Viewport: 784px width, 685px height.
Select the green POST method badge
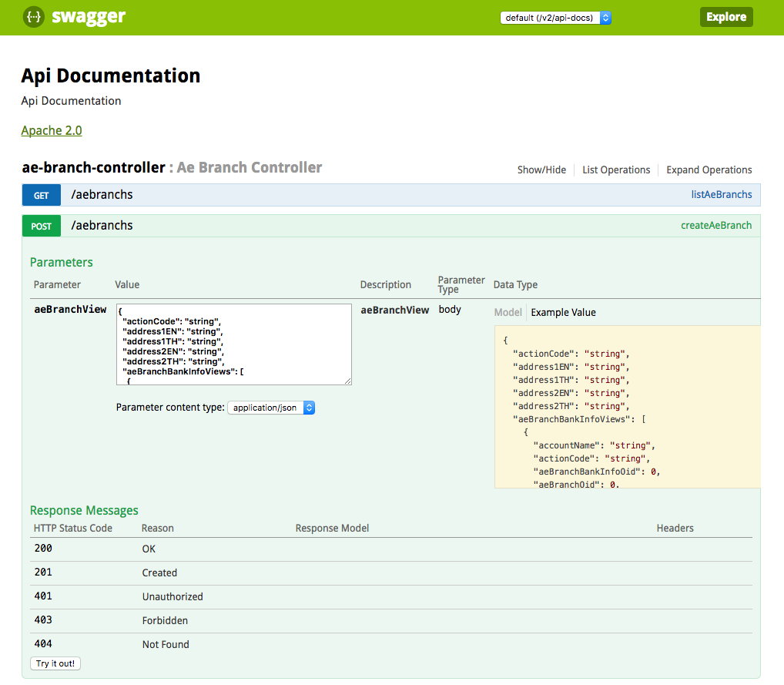pos(41,225)
